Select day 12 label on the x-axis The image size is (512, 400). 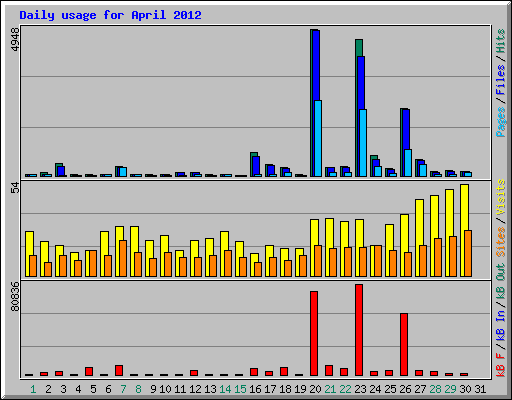coord(195,389)
